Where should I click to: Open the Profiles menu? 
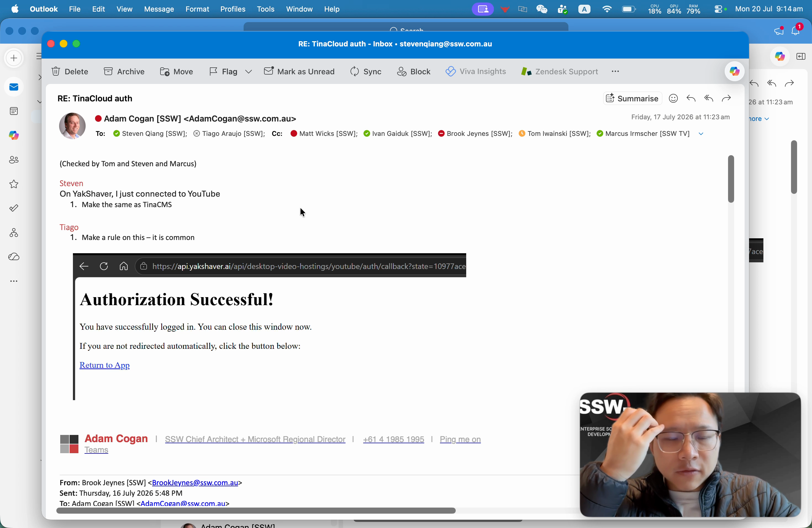tap(233, 9)
